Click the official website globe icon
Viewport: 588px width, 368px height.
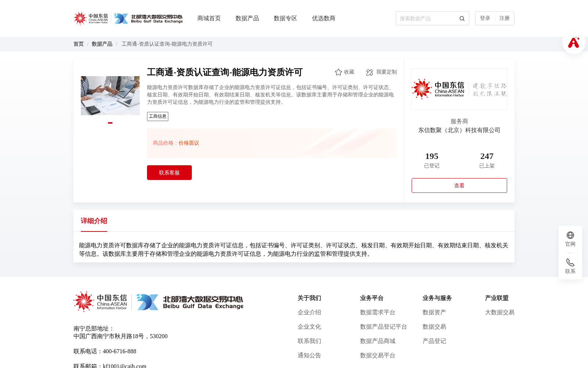click(x=570, y=235)
